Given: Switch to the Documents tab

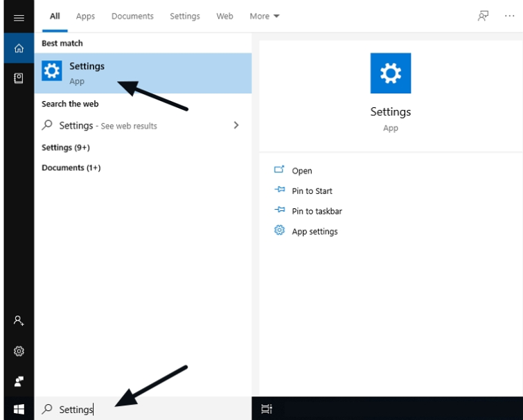Looking at the screenshot, I should [x=132, y=17].
